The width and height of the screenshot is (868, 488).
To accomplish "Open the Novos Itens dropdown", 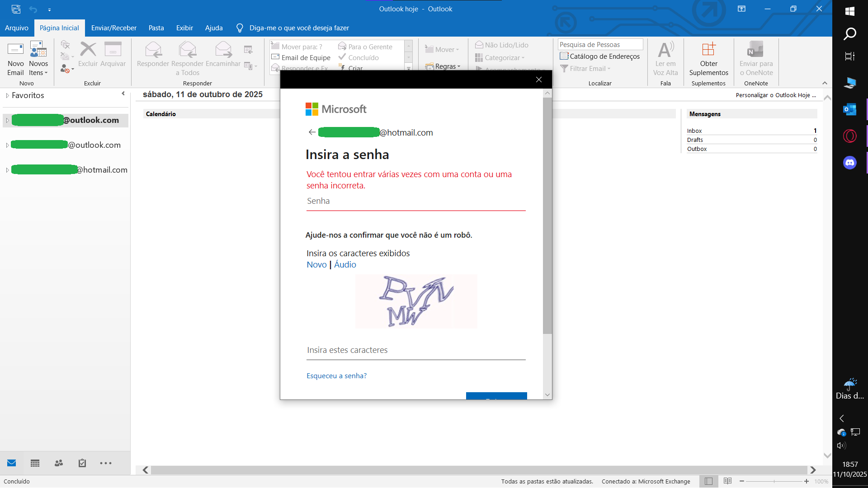I will point(38,68).
